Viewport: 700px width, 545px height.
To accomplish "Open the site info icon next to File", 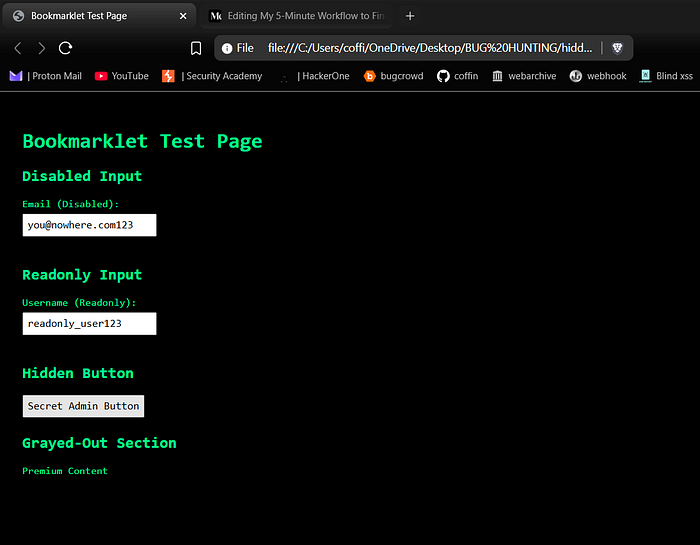I will (x=227, y=48).
